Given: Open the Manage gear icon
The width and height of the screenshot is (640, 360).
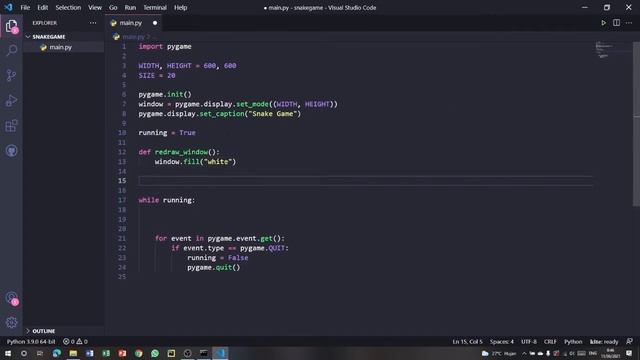Looking at the screenshot, I should point(11,322).
